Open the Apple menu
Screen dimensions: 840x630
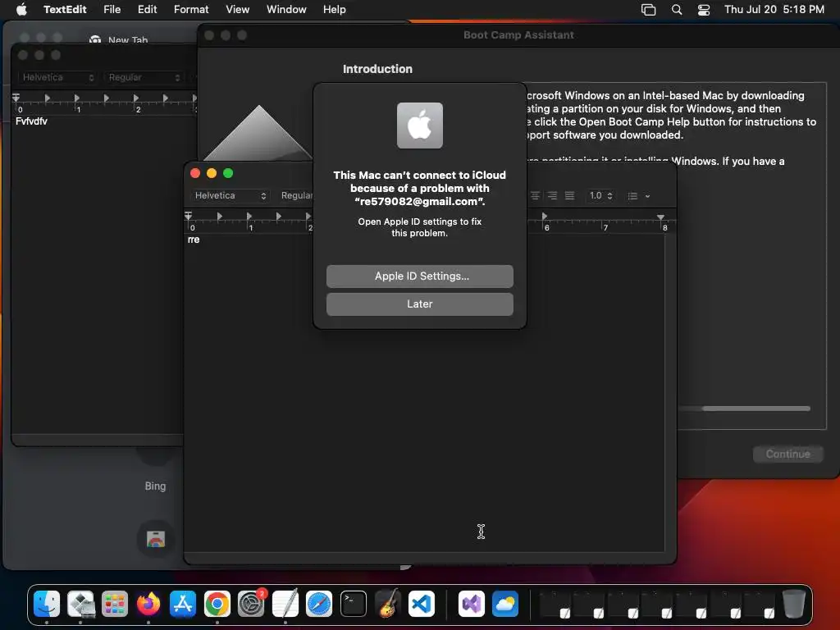click(21, 9)
